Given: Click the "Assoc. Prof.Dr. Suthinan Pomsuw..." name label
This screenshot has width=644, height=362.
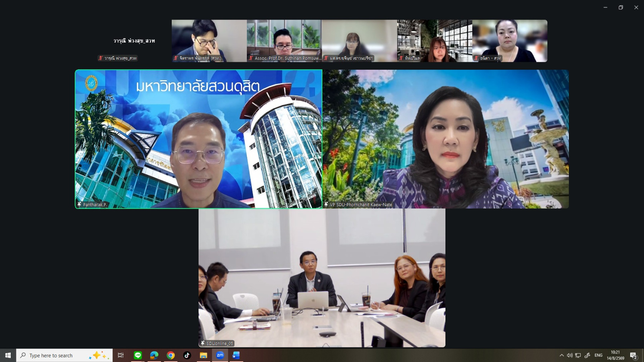Looking at the screenshot, I should point(288,58).
